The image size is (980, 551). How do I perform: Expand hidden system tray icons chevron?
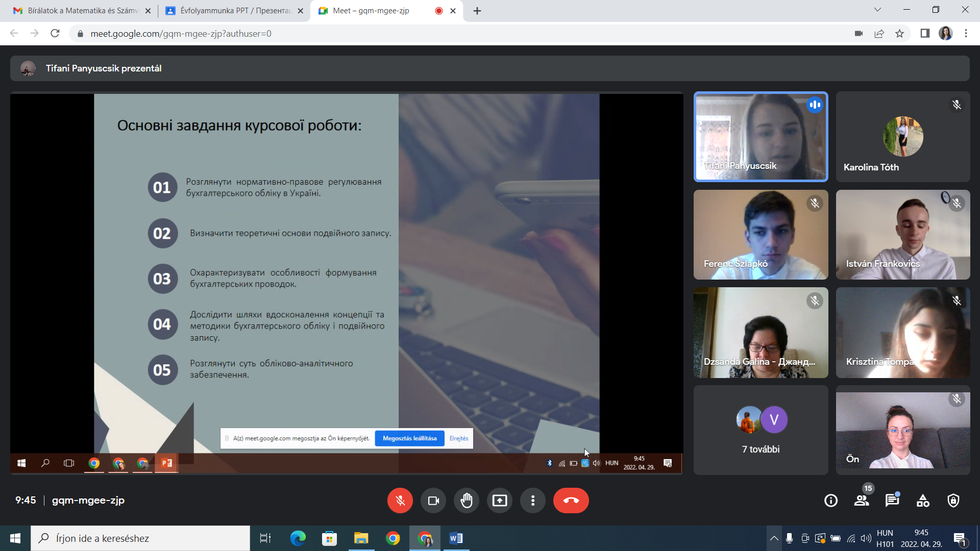[x=774, y=538]
